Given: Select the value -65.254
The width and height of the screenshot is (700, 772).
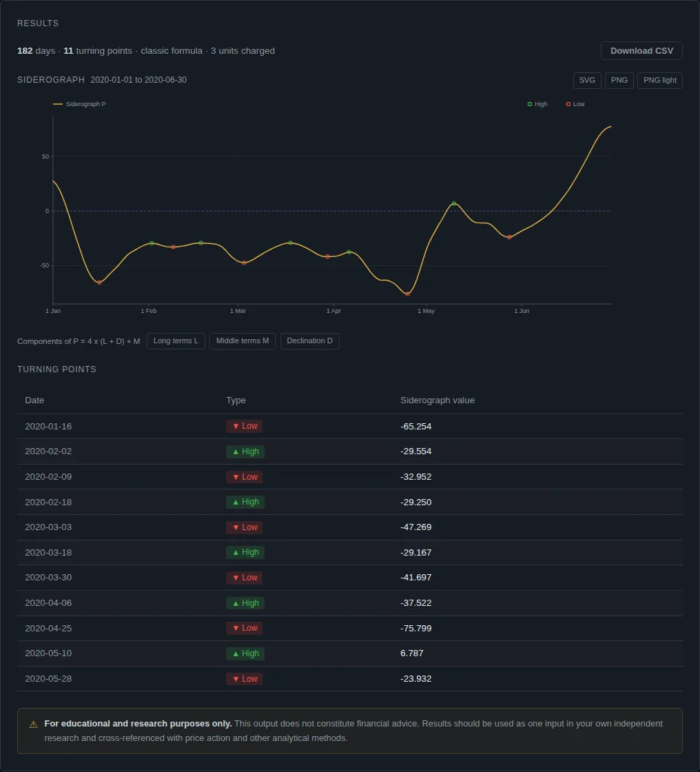Looking at the screenshot, I should (415, 427).
